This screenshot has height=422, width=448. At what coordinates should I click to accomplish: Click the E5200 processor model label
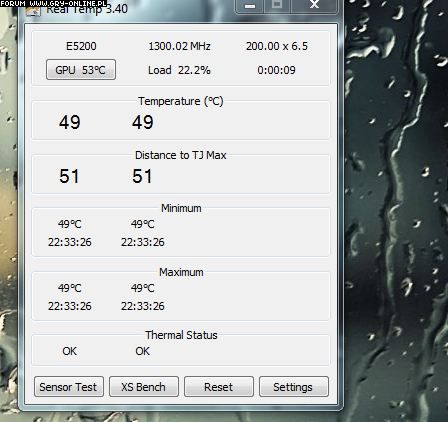[x=81, y=46]
